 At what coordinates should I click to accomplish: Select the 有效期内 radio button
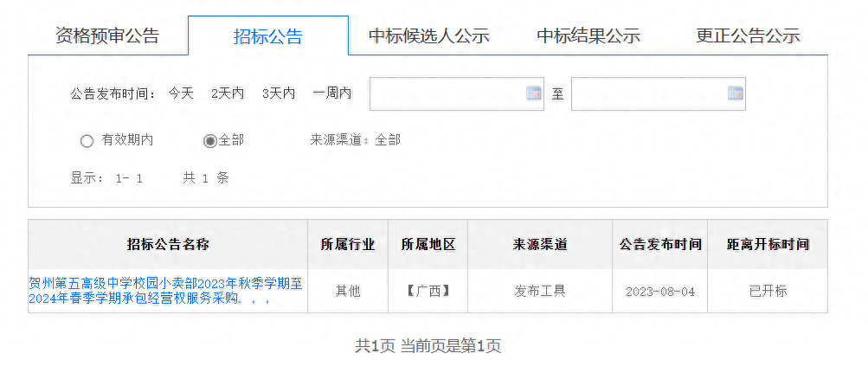87,142
